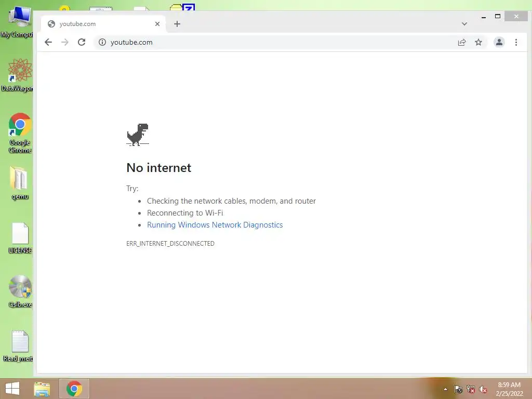
Task: Go back with the browser back arrow
Action: (x=48, y=42)
